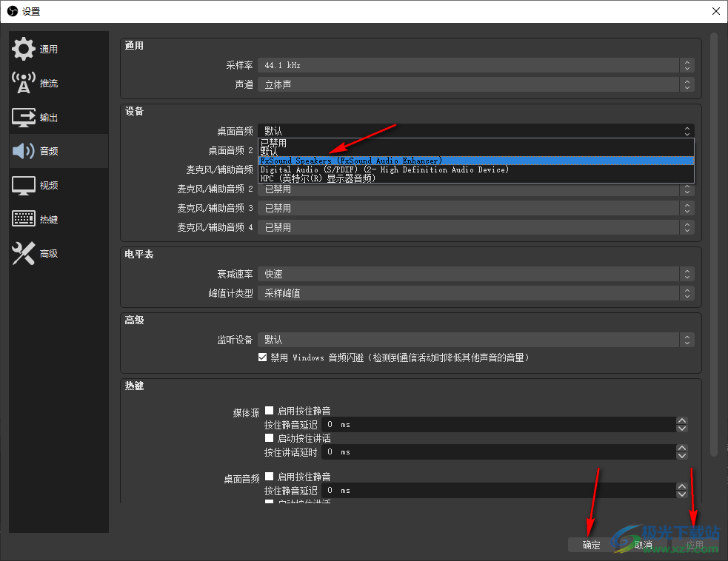Increase 媒体源 按住讲话延时 with up arrow
The image size is (728, 561).
tap(681, 449)
